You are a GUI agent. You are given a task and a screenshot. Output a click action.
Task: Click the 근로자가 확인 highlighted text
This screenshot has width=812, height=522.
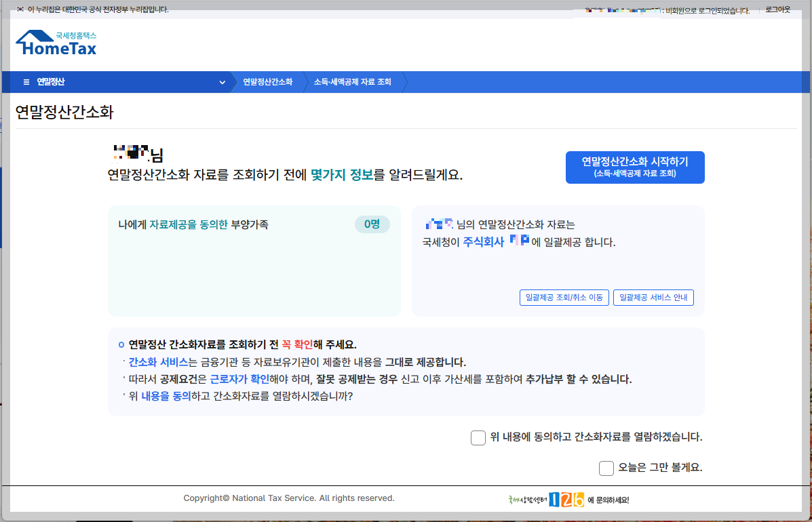pyautogui.click(x=239, y=379)
